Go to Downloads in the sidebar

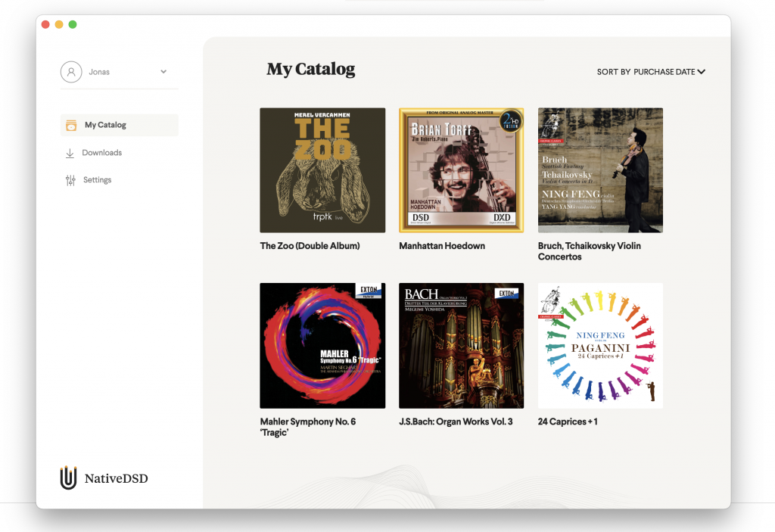93,153
